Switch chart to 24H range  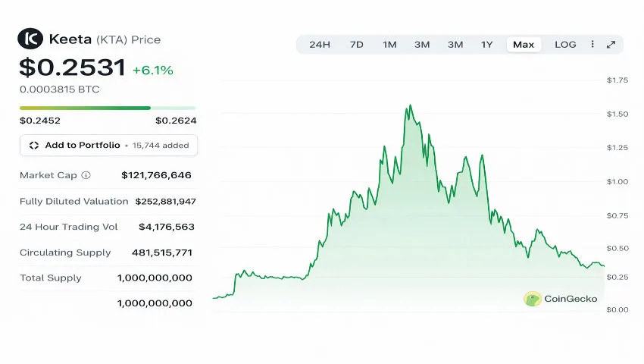(x=320, y=45)
